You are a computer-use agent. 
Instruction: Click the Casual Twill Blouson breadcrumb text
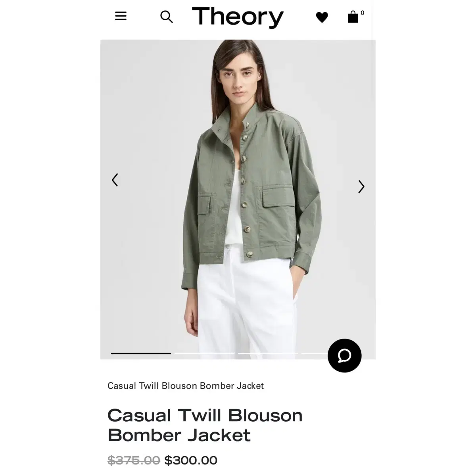click(x=186, y=386)
